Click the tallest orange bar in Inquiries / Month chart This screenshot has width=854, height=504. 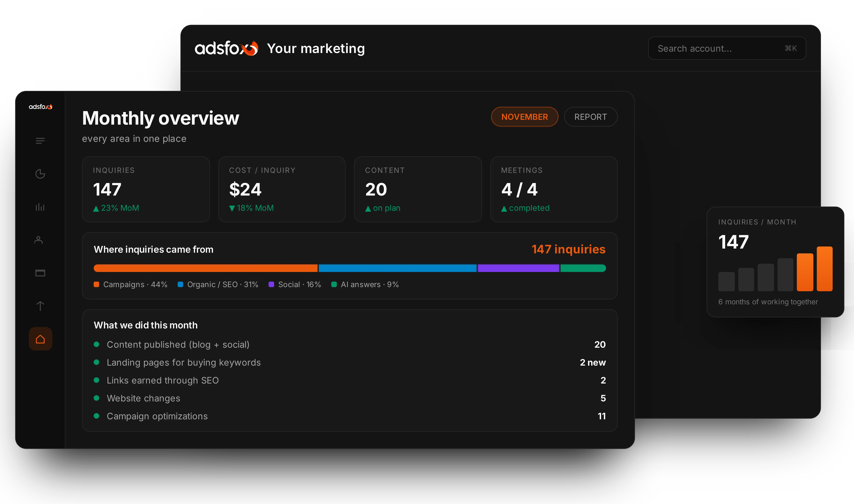click(824, 269)
